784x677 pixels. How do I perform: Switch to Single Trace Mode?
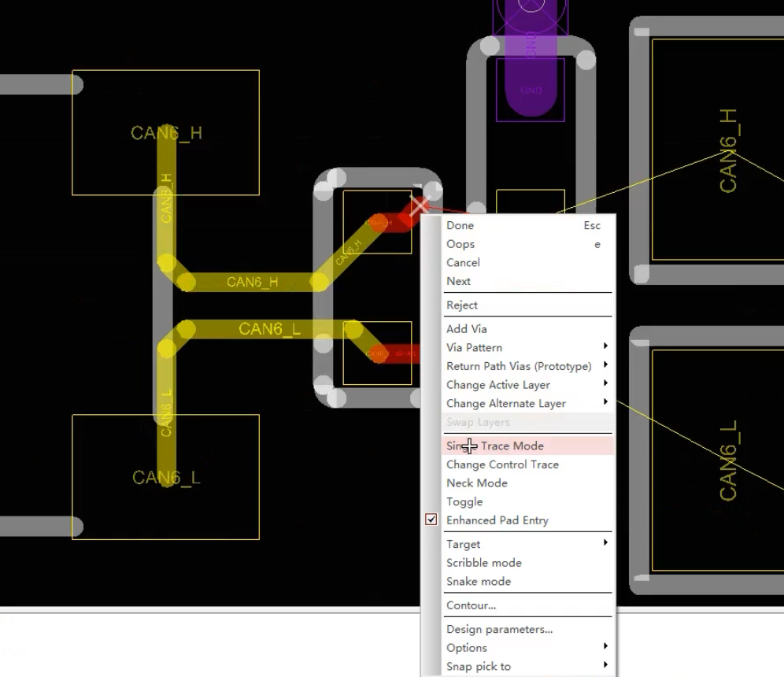tap(527, 446)
